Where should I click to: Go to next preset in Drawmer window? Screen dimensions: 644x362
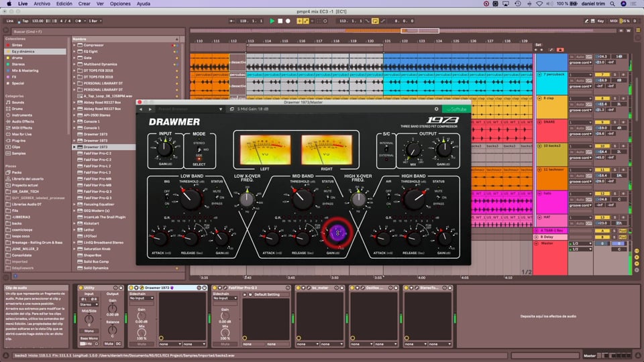click(150, 109)
